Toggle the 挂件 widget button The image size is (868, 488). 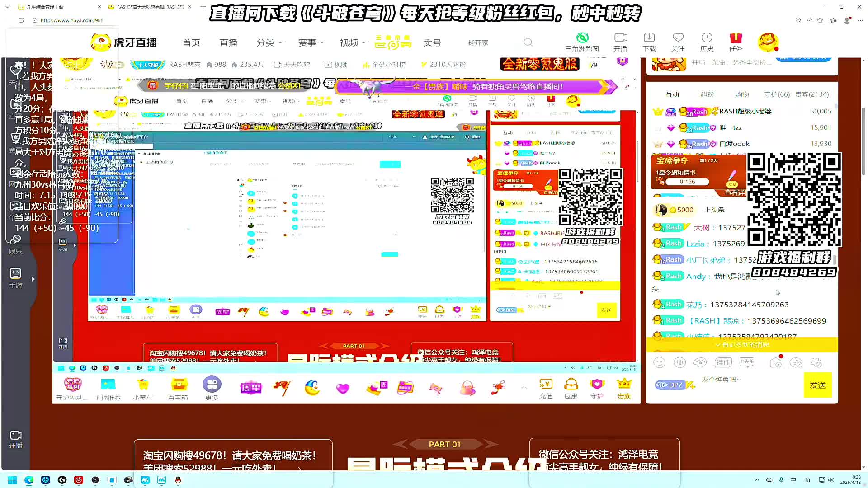[x=723, y=362]
